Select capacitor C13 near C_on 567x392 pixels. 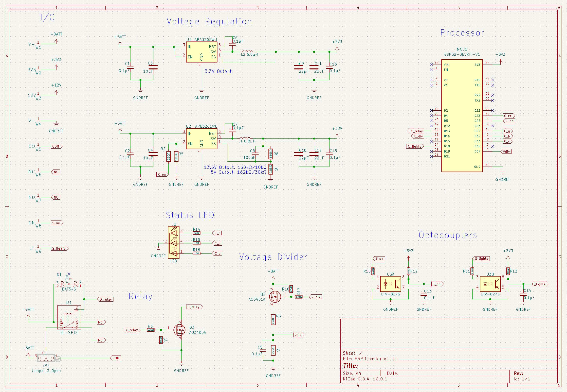click(424, 294)
